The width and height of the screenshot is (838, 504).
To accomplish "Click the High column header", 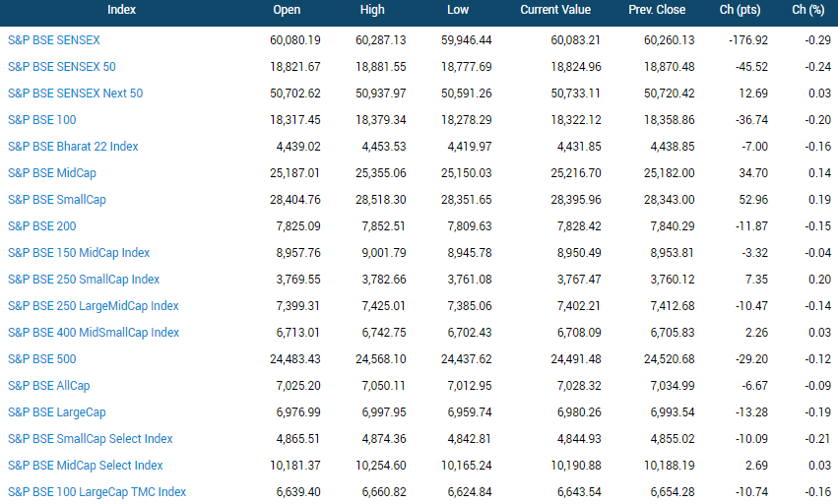I will [x=372, y=10].
